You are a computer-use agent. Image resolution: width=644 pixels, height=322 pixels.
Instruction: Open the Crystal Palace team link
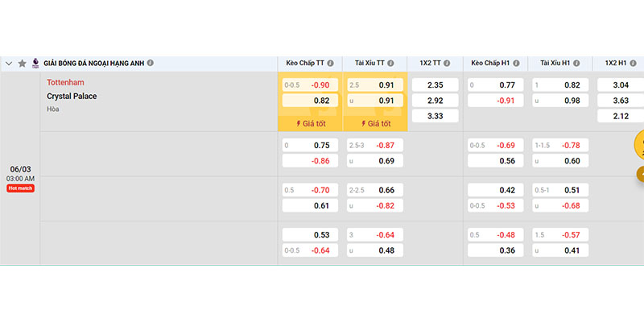pos(72,97)
